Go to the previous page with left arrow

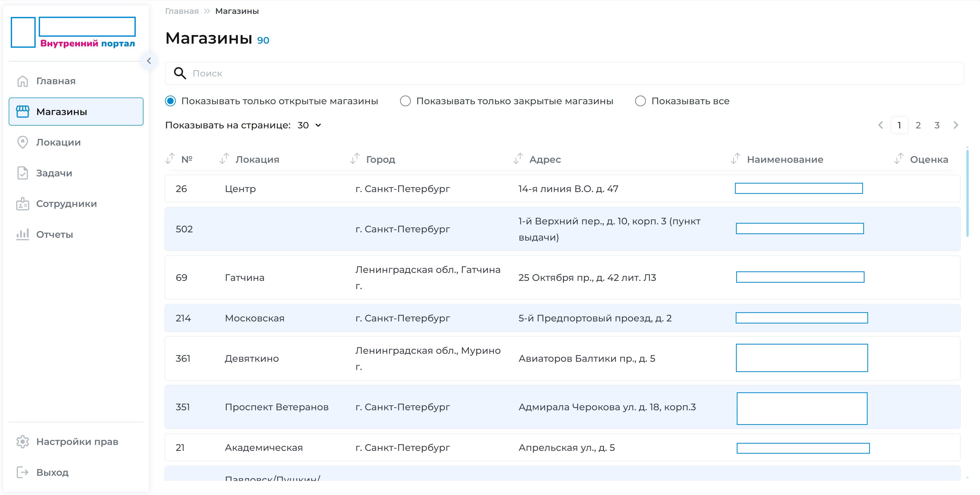pyautogui.click(x=880, y=125)
